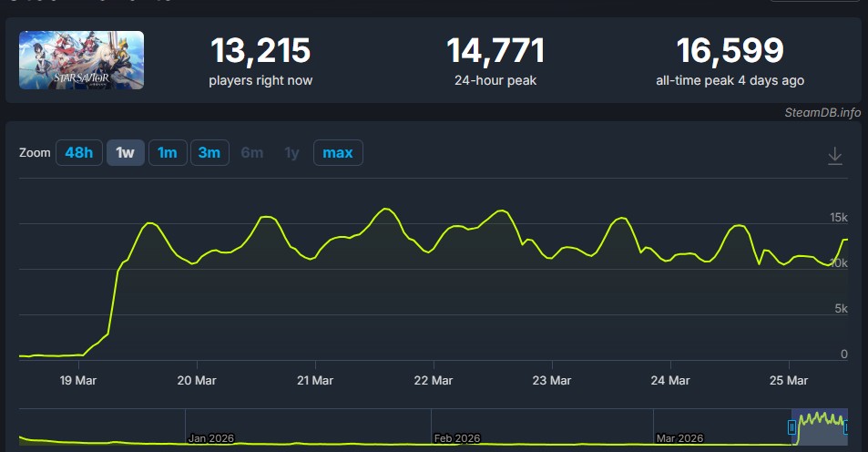
Task: Click the 20 Mar axis label
Action: click(x=197, y=381)
